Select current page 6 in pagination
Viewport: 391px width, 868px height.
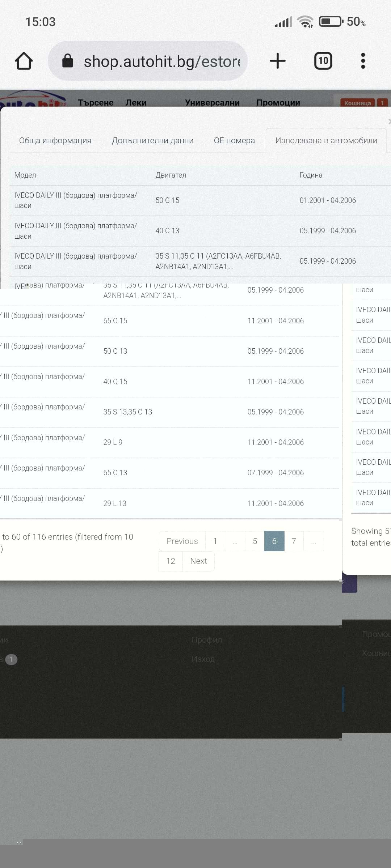(274, 541)
